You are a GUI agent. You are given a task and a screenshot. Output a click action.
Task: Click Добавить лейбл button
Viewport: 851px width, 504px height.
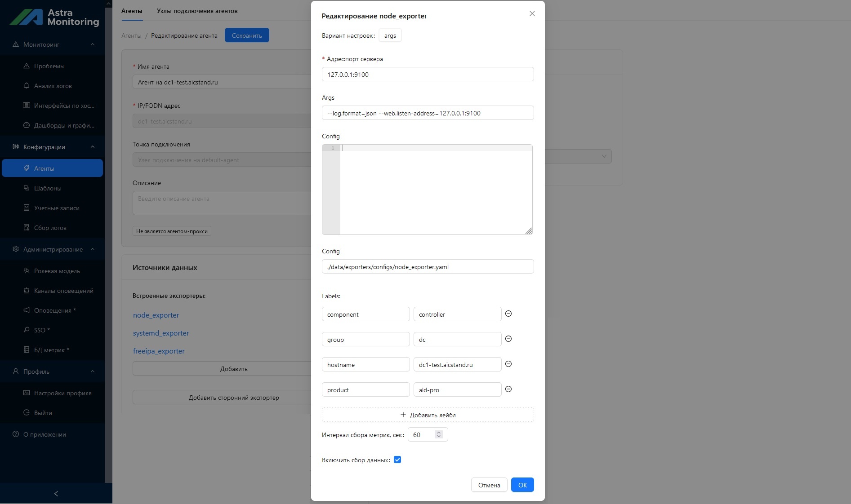(x=428, y=415)
